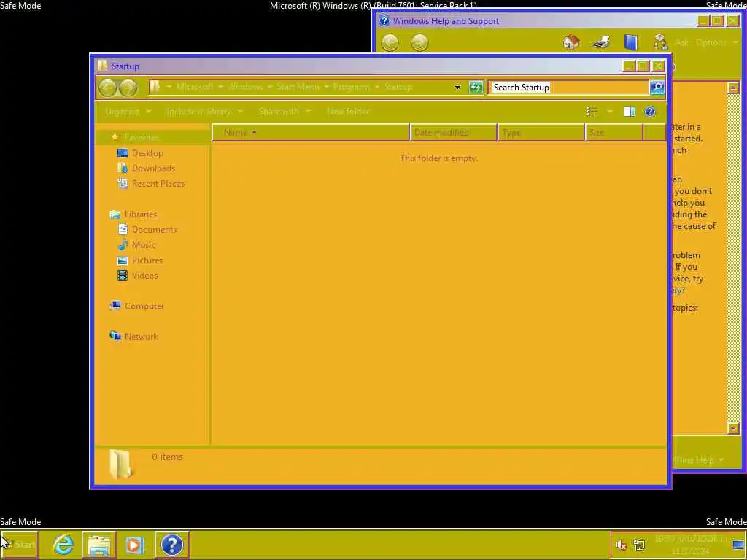
Task: Click the Search Startup input field
Action: (x=569, y=87)
